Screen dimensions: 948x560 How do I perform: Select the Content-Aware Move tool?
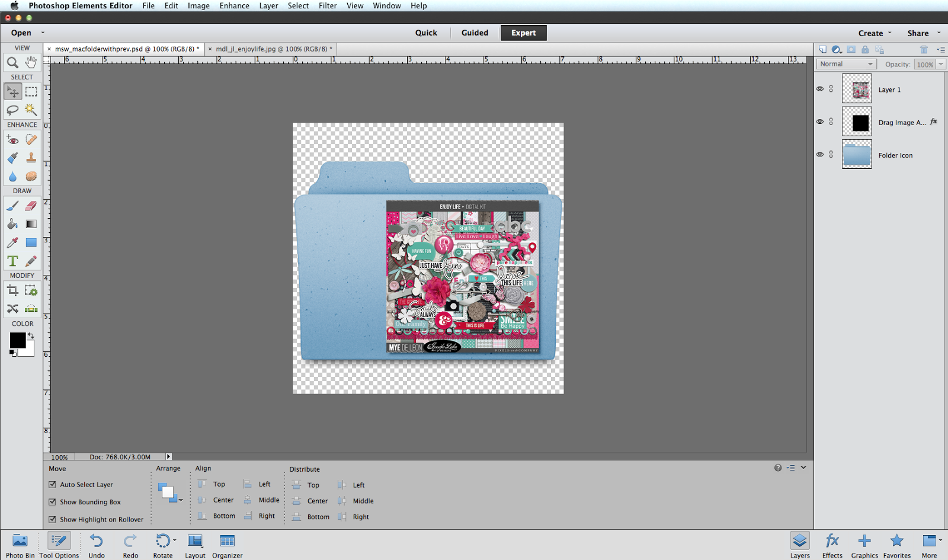tap(12, 309)
